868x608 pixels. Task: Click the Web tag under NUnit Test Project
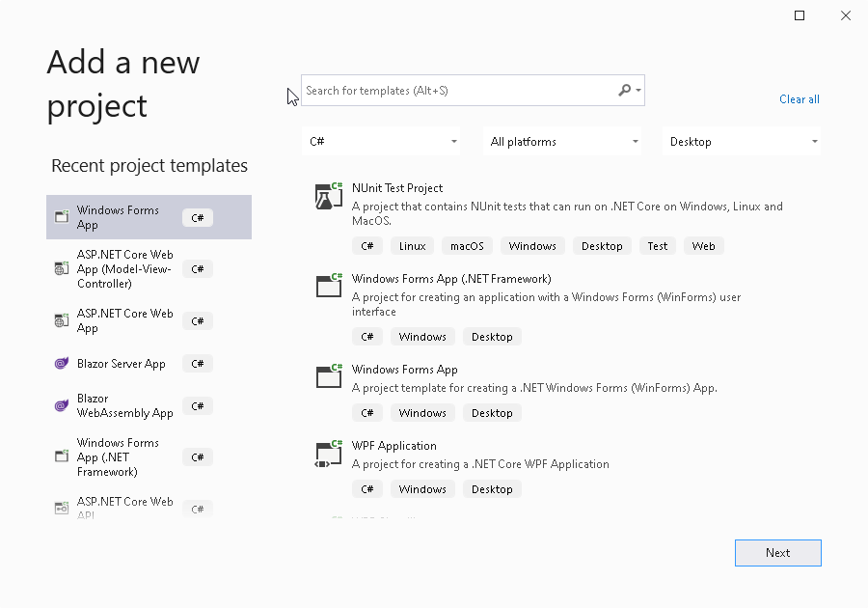pos(703,246)
